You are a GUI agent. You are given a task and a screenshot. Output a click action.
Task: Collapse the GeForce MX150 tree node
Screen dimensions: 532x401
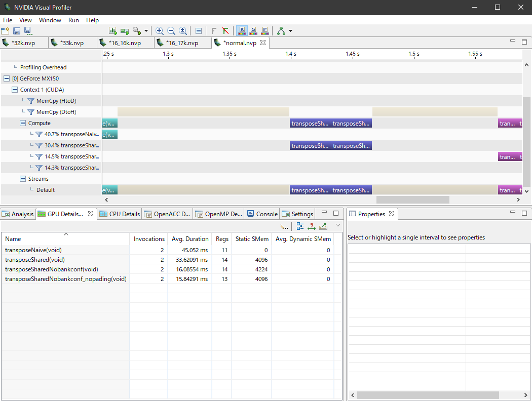7,78
